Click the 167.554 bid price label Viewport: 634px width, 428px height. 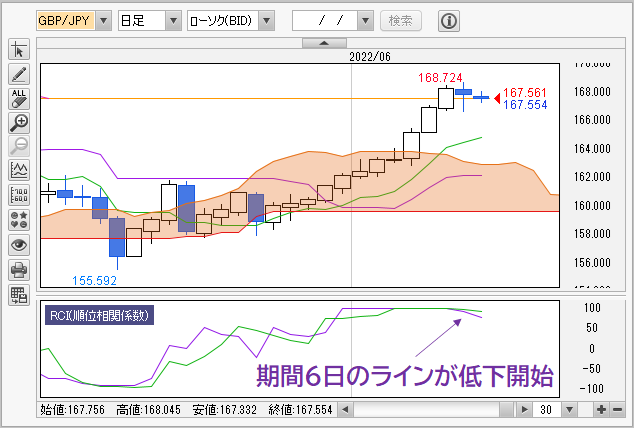pyautogui.click(x=525, y=105)
